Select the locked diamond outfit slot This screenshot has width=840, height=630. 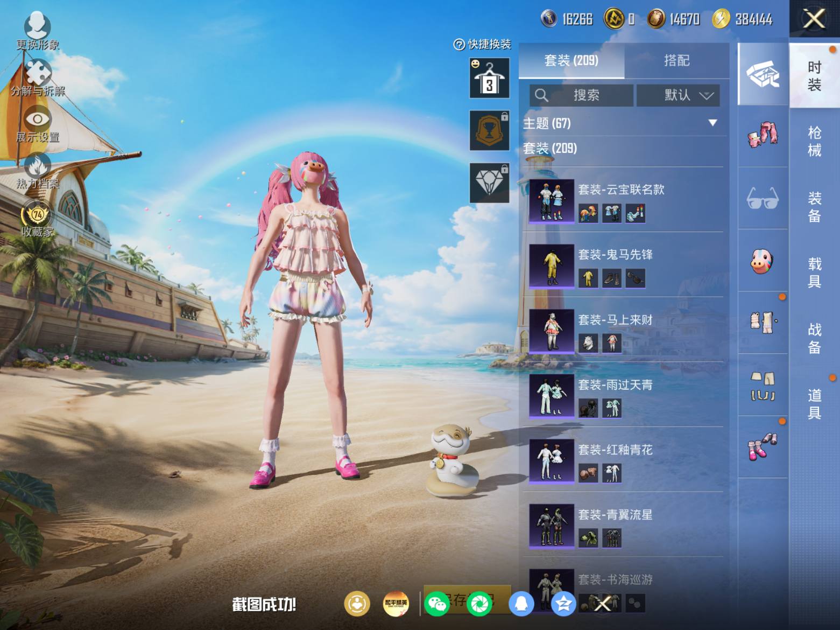(489, 183)
